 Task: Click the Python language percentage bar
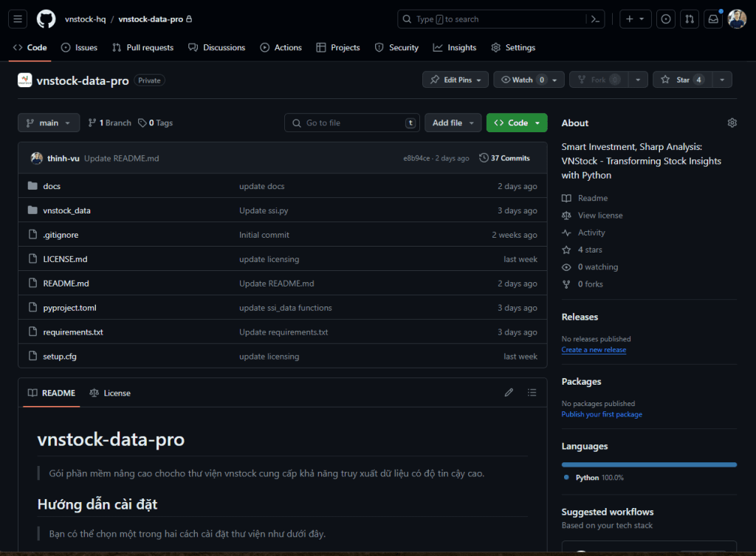(649, 464)
